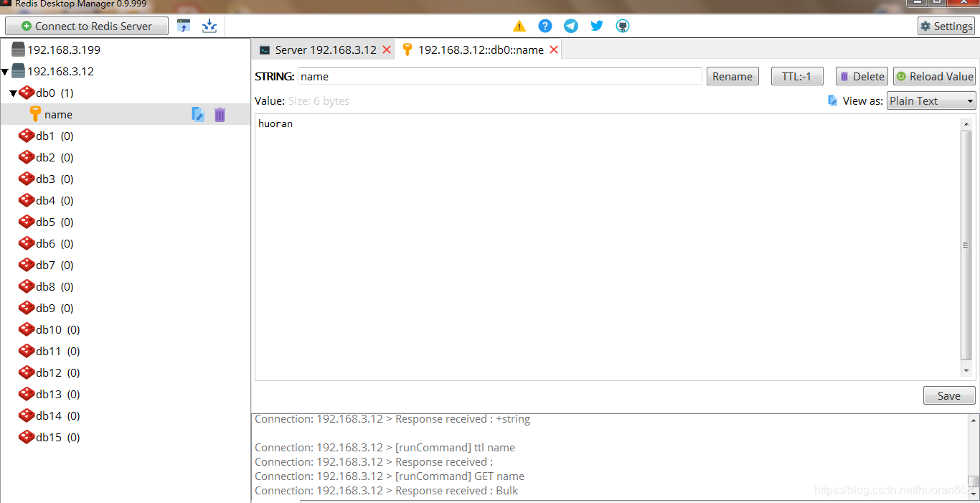Viewport: 980px width, 503px height.
Task: Open the GitHub icon
Action: tap(623, 26)
